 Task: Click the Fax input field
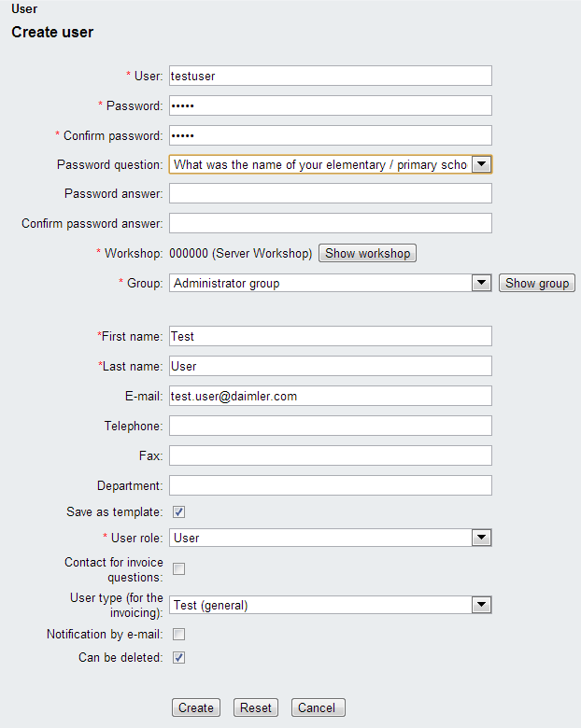click(330, 455)
